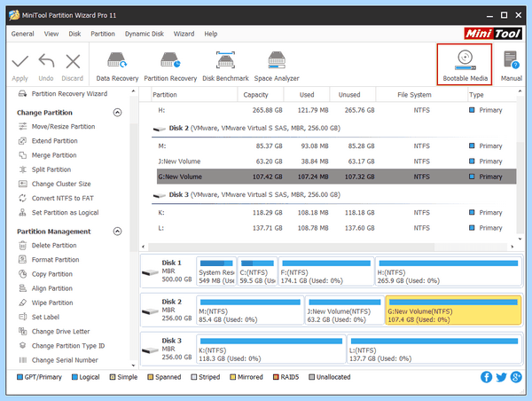Choose Extend Partition action
The image size is (532, 401).
[54, 141]
